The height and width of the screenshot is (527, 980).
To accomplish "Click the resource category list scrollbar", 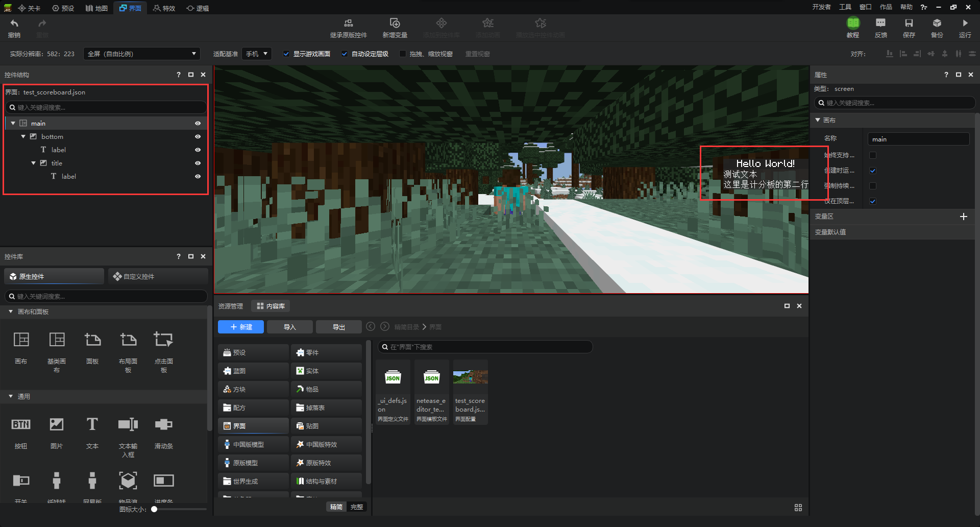I will (x=369, y=413).
